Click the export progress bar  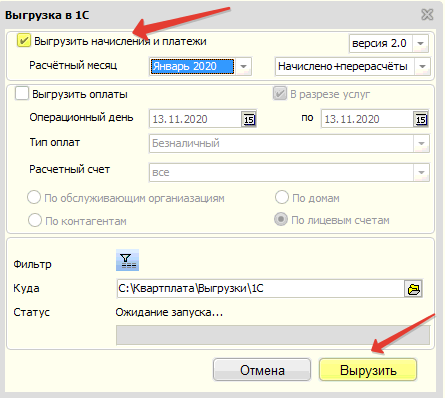click(273, 335)
